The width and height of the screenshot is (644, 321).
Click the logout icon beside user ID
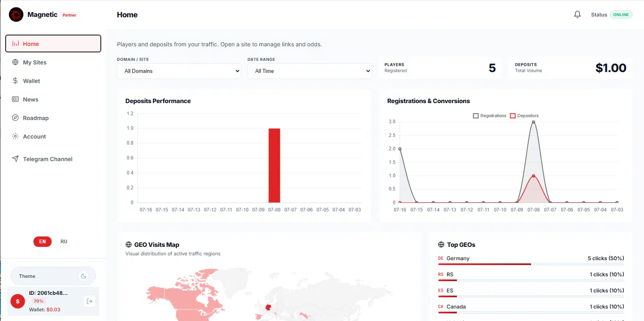tap(90, 301)
